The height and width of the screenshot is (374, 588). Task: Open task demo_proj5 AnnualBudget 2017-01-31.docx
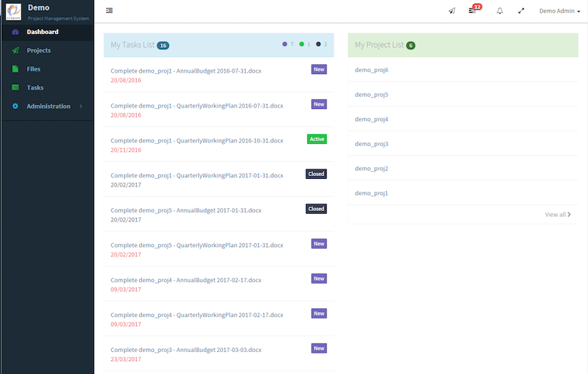[x=186, y=210]
